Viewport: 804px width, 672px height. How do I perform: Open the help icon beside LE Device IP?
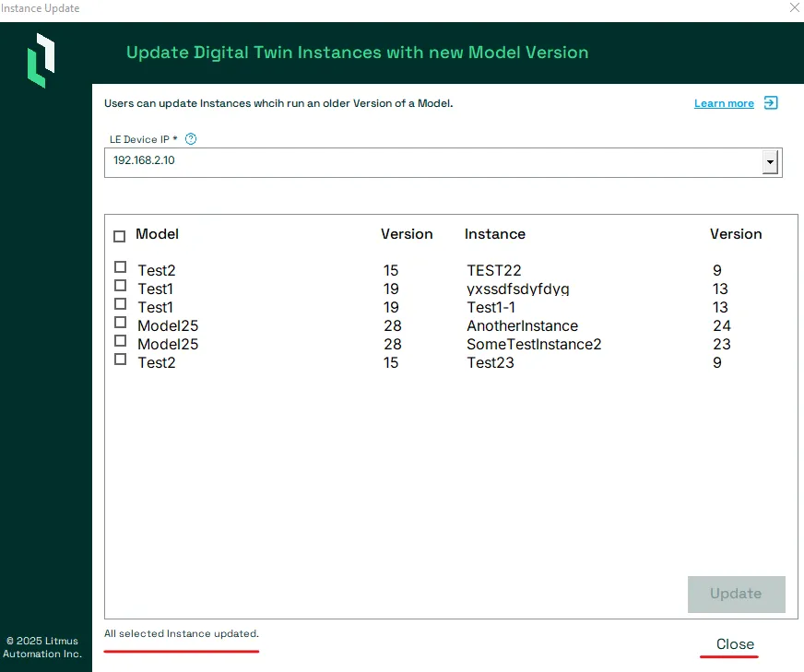(191, 139)
